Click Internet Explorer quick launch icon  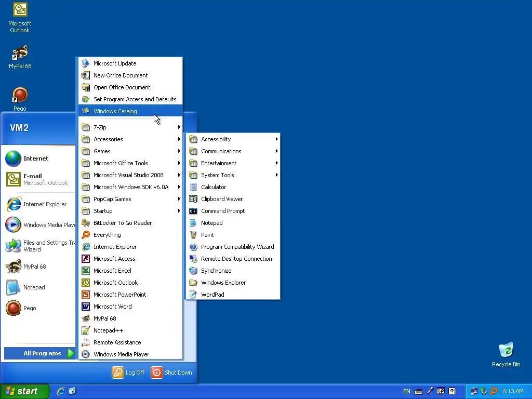pyautogui.click(x=61, y=391)
